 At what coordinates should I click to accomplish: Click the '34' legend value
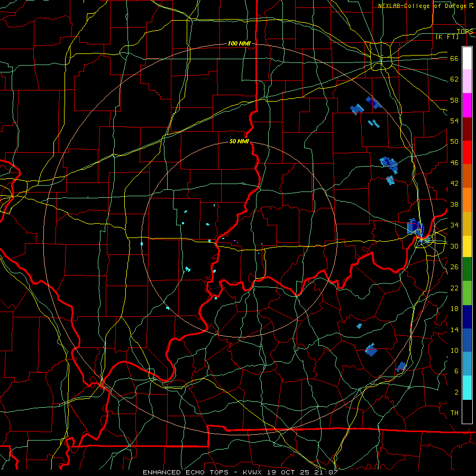[454, 225]
